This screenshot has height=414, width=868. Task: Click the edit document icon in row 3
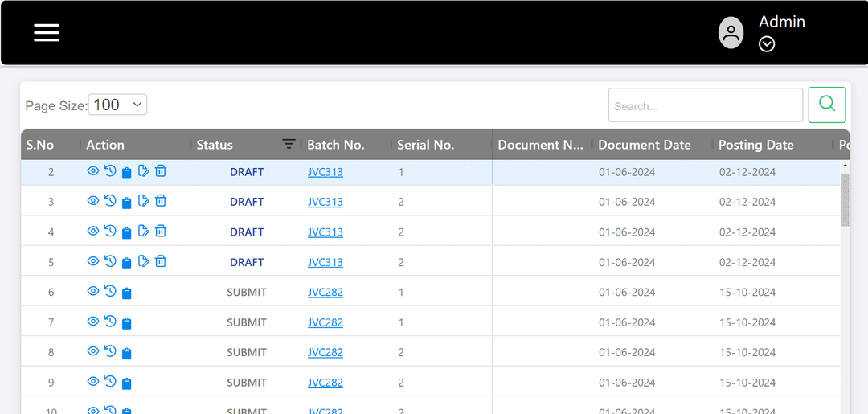[x=143, y=201]
